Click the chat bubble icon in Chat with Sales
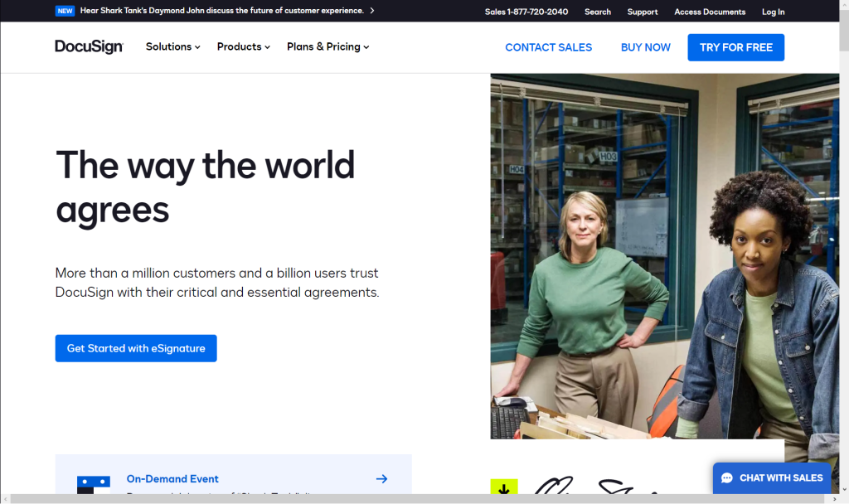This screenshot has height=504, width=849. (727, 478)
